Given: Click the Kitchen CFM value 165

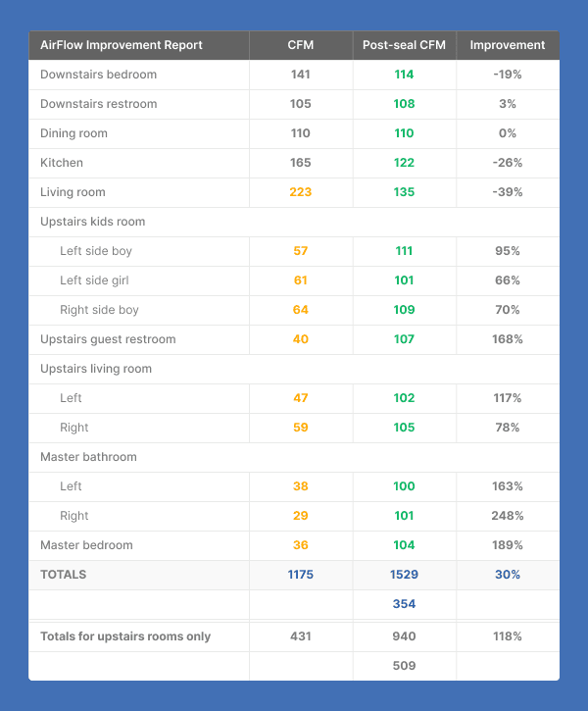Looking at the screenshot, I should (301, 163).
